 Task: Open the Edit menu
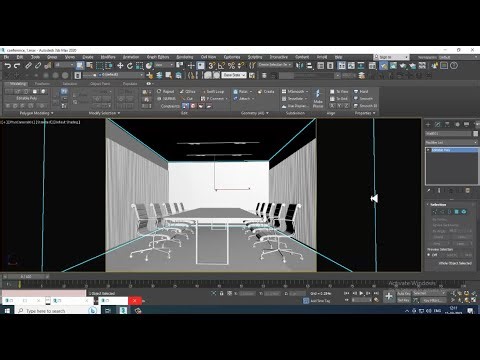pyautogui.click(x=20, y=57)
